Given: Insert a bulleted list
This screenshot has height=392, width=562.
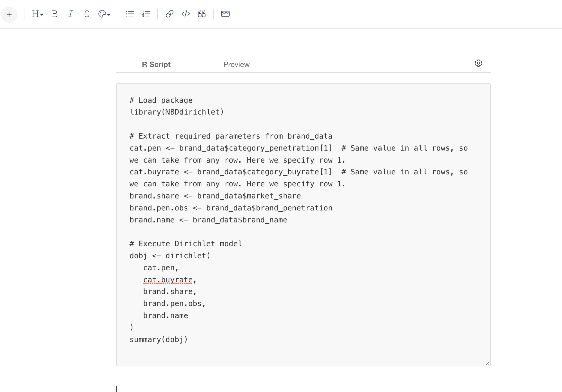Looking at the screenshot, I should tap(130, 14).
